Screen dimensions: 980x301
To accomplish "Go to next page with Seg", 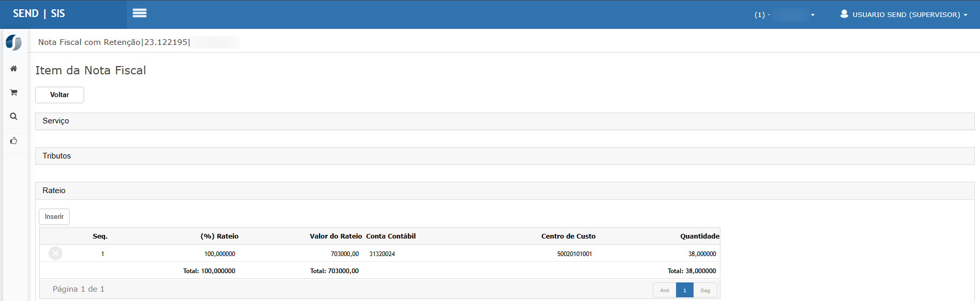I will (705, 290).
